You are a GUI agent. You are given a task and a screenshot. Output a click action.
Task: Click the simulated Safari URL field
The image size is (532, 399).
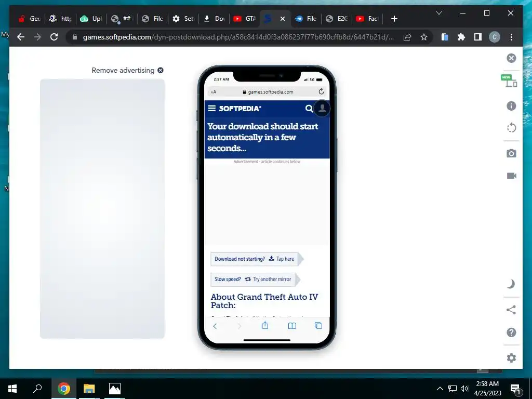click(x=267, y=91)
